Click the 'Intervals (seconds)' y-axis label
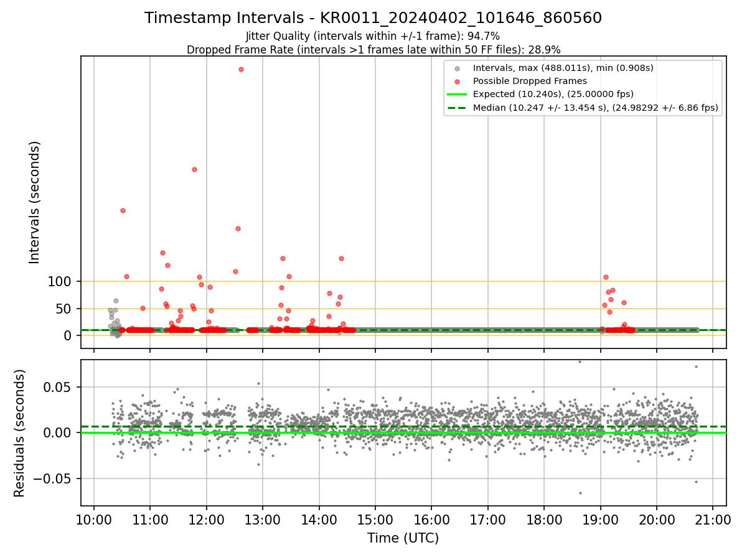Viewport: 747px width, 560px height. (x=35, y=202)
